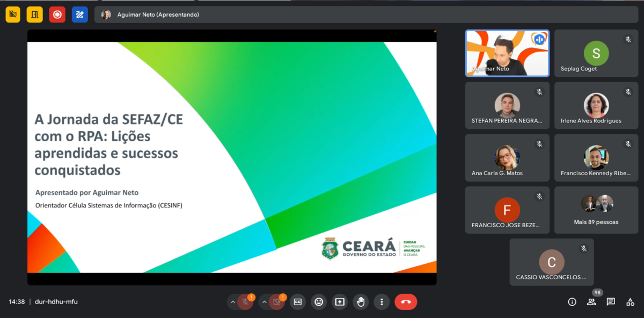Open the more options menu
Viewport: 644px width, 318px height.
tap(382, 302)
